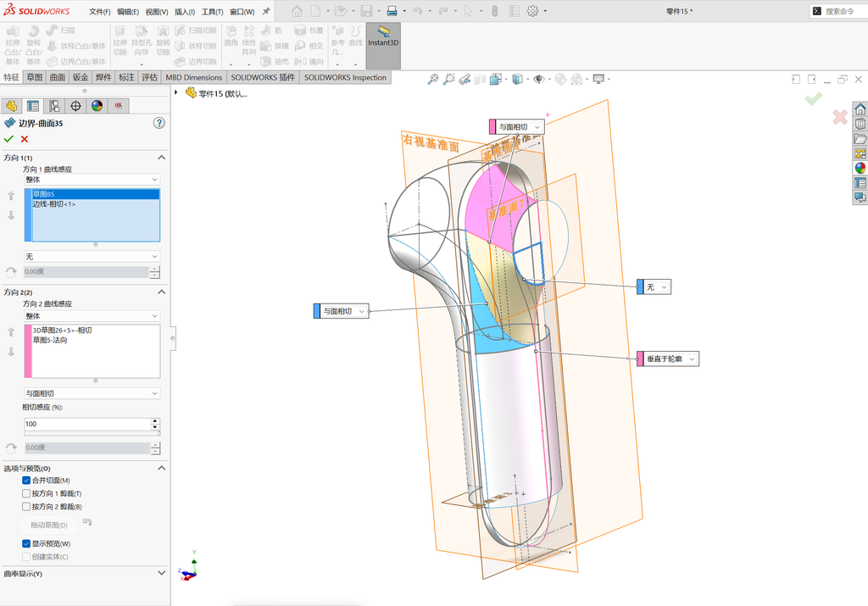The height and width of the screenshot is (606, 868).
Task: Switch to SOLIDWORKS Inspection tab
Action: [x=345, y=77]
